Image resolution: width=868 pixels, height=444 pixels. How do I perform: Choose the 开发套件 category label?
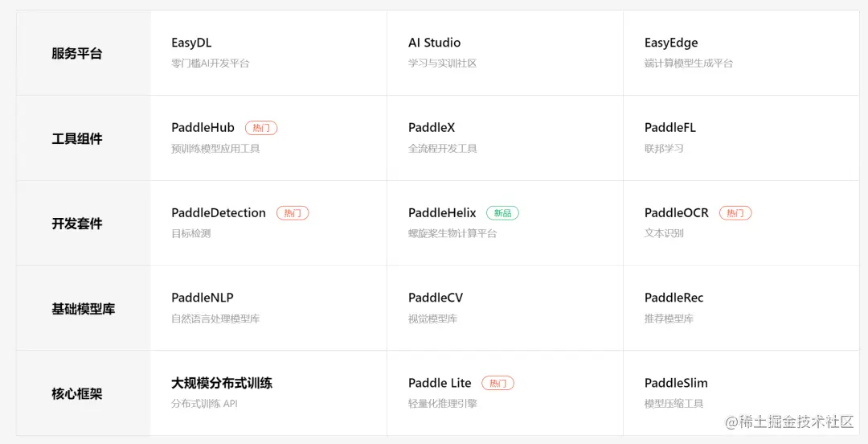coord(77,224)
